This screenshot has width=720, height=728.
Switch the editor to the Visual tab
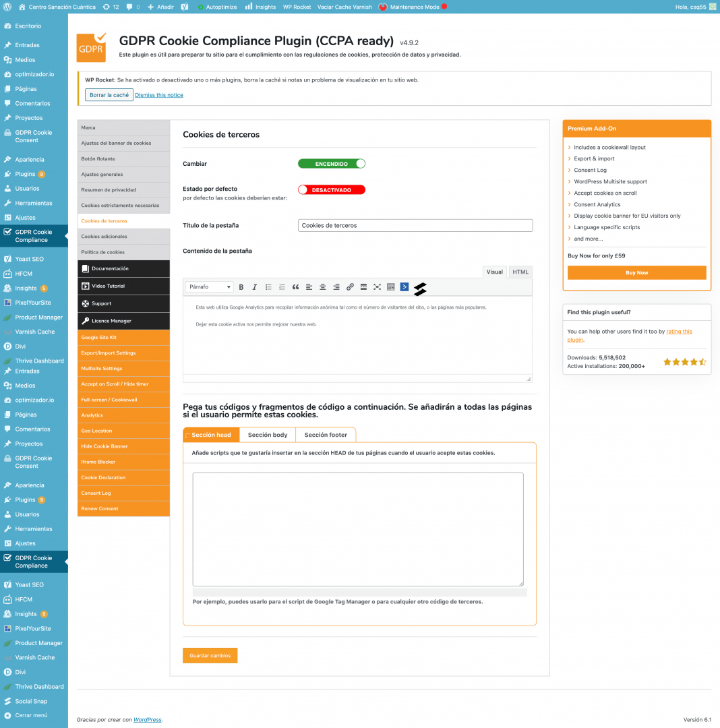click(494, 272)
